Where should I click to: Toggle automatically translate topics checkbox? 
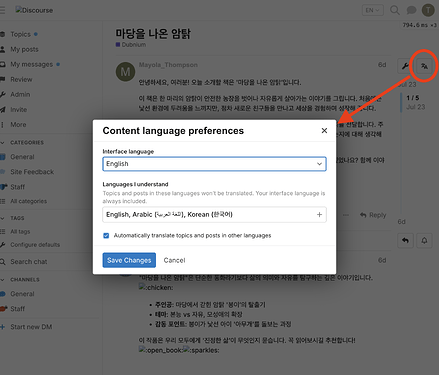pos(106,236)
